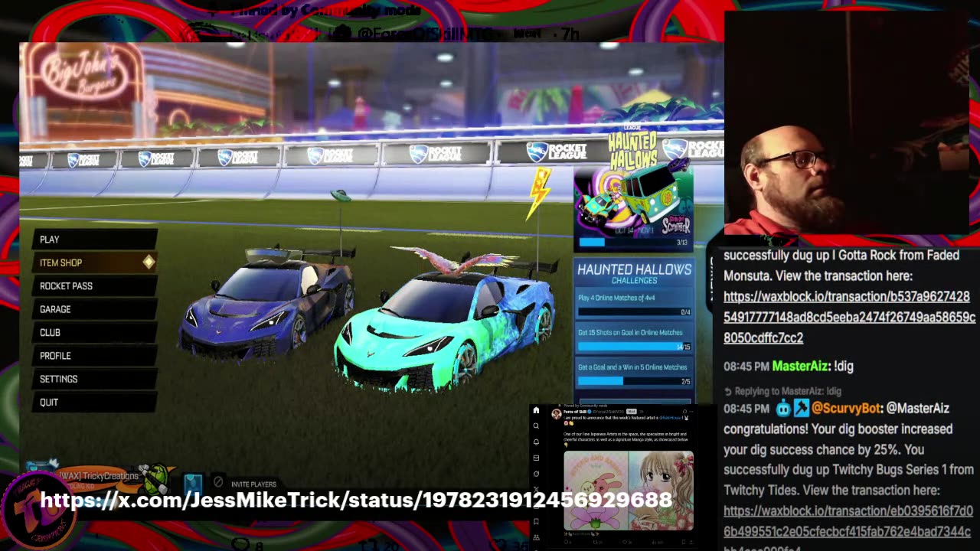The image size is (980, 551).
Task: Click the TrickyCreations channel logo
Action: [x=38, y=510]
